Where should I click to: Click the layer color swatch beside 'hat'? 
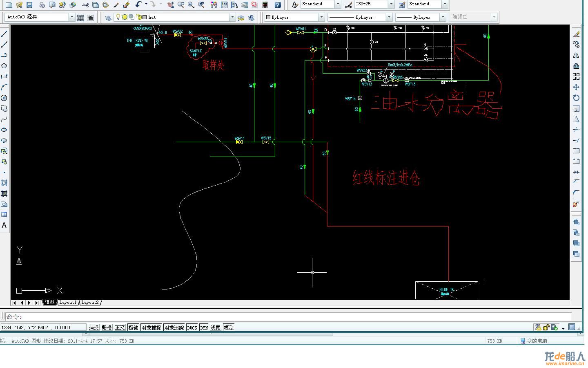point(145,17)
